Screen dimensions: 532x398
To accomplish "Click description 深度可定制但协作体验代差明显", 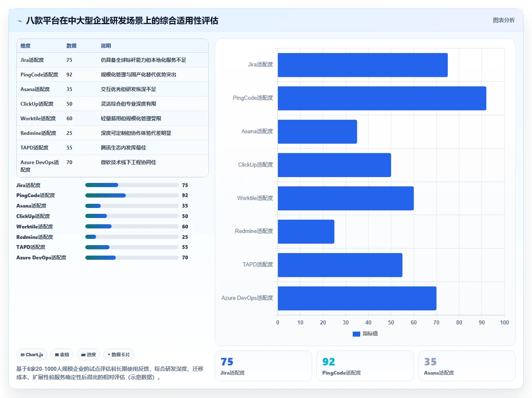I will [x=136, y=133].
